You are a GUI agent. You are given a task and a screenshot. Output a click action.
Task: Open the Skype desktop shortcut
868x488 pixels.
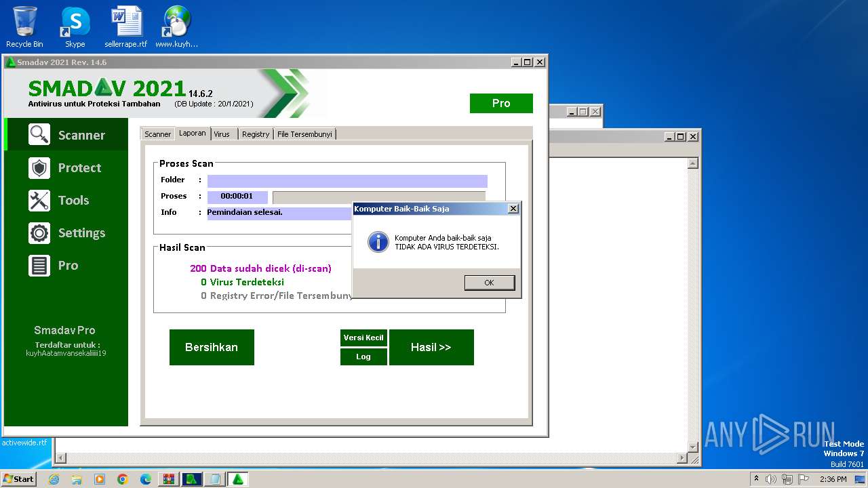[x=75, y=28]
